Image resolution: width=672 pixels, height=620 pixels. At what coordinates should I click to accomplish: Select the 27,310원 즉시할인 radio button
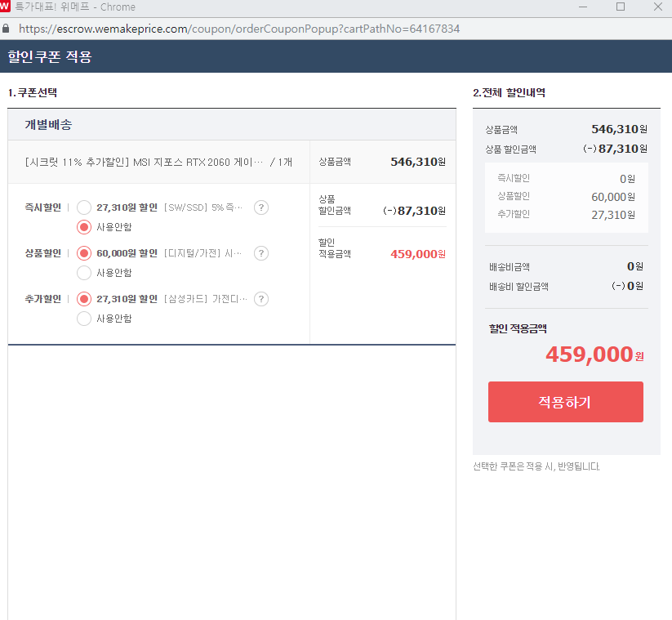84,207
